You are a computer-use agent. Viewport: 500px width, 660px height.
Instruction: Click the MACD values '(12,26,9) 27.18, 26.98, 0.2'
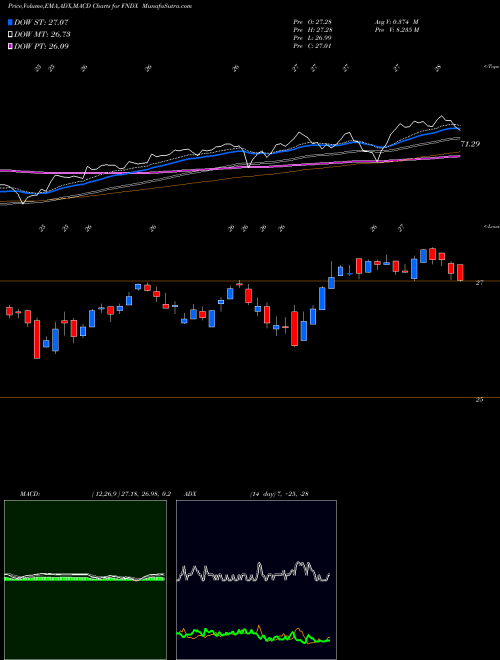point(131,494)
